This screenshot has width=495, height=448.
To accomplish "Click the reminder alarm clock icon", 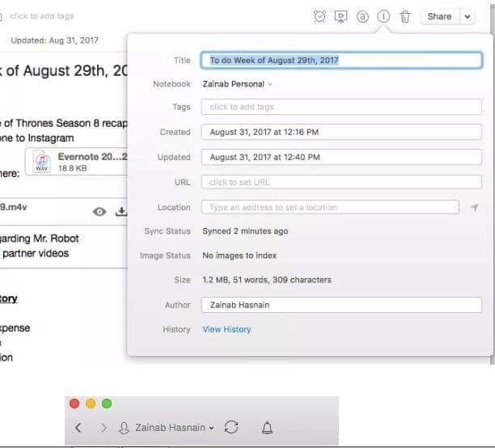I will (320, 16).
